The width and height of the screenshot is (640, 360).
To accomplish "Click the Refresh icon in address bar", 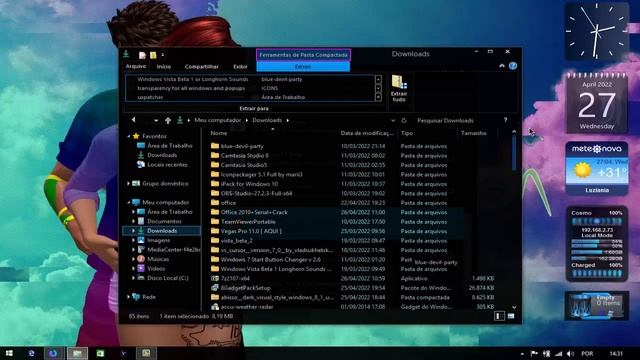I will point(404,120).
